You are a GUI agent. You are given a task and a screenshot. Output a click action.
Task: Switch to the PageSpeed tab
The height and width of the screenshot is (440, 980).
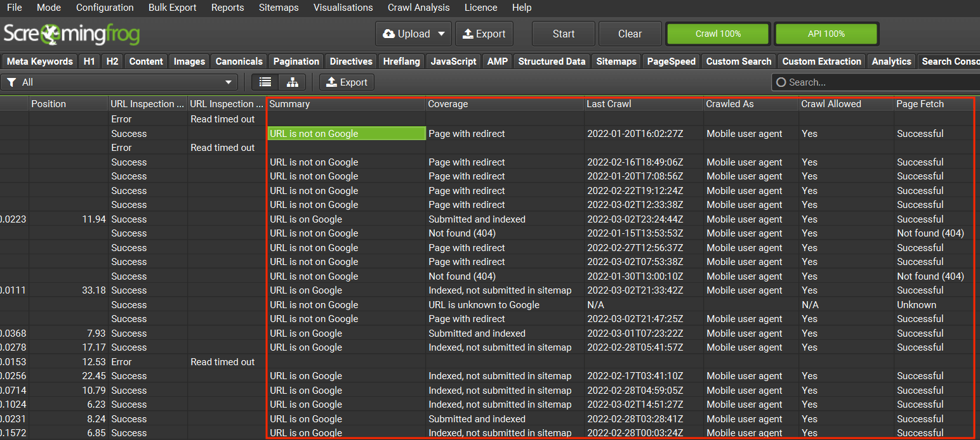tap(672, 61)
